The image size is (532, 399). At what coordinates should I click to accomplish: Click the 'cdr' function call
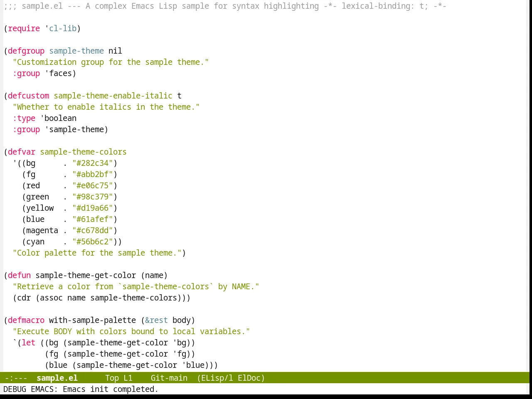pyautogui.click(x=24, y=298)
